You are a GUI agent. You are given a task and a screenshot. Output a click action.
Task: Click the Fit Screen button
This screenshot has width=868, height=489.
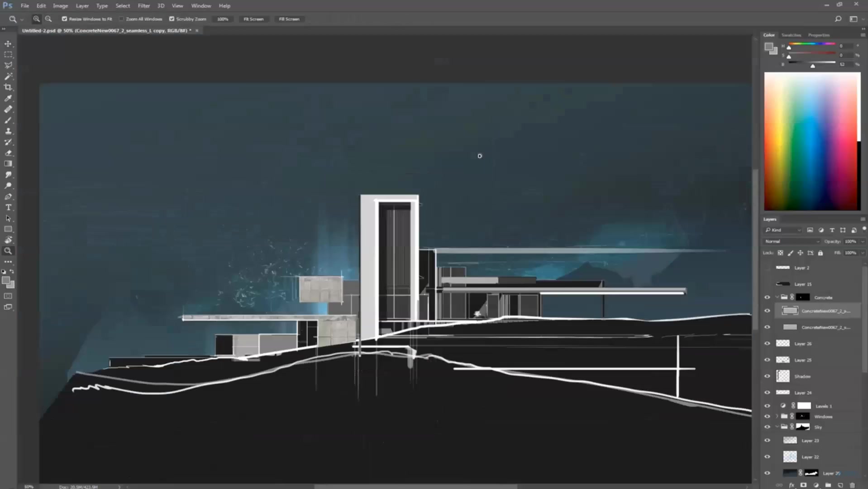tap(253, 19)
